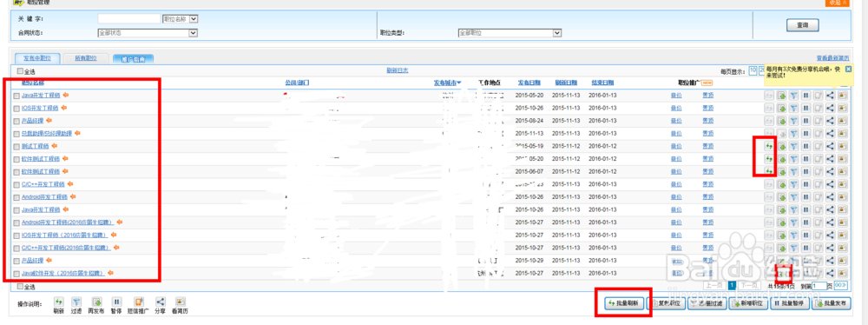This screenshot has width=868, height=325.
Task: Switch to the 所有职位 tab
Action: tap(86, 57)
